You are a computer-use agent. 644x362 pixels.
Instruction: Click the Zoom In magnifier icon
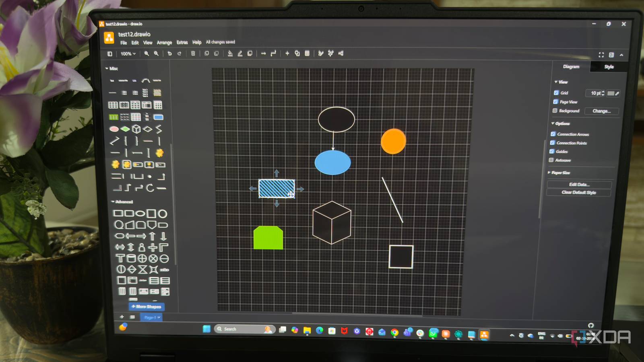coord(147,53)
